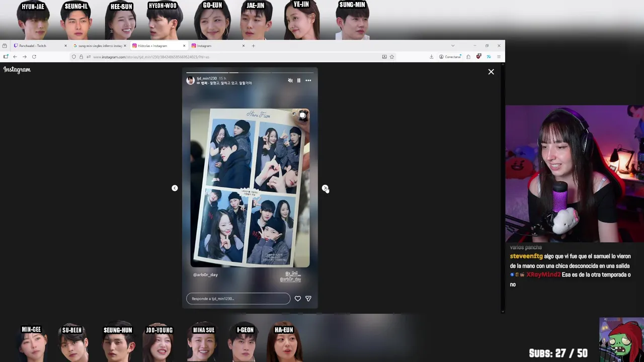Reload the current page

coord(34,57)
